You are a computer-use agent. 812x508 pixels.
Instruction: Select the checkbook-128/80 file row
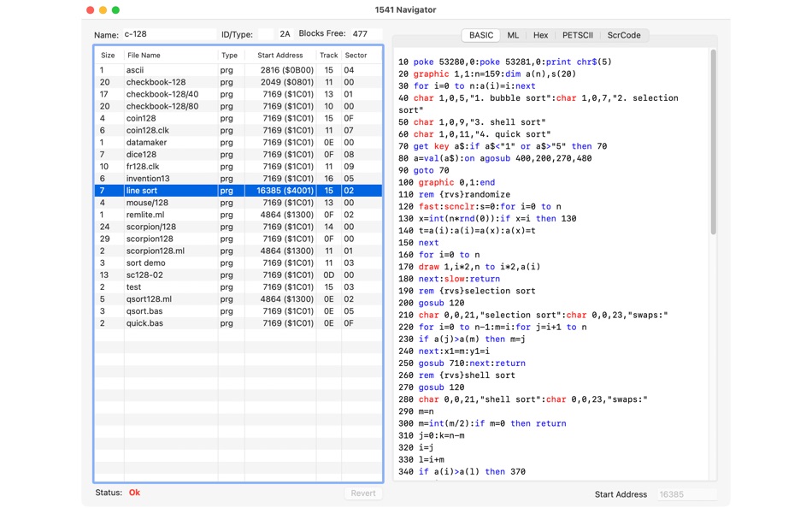pos(238,106)
